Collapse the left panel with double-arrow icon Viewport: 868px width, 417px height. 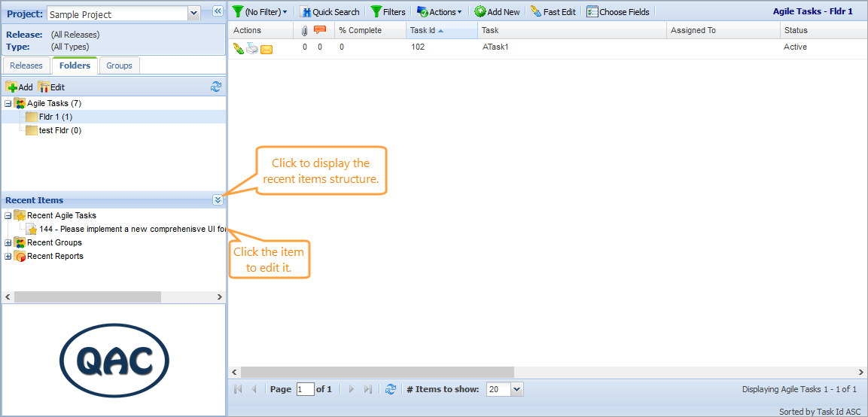tap(218, 11)
